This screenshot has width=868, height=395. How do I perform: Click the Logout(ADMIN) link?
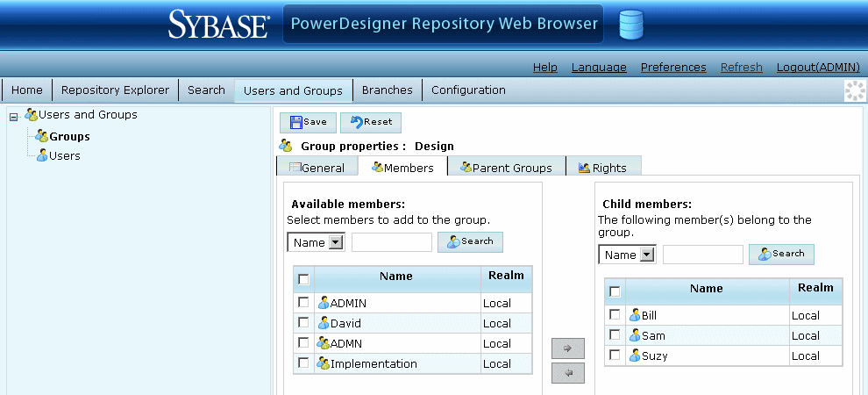click(818, 67)
